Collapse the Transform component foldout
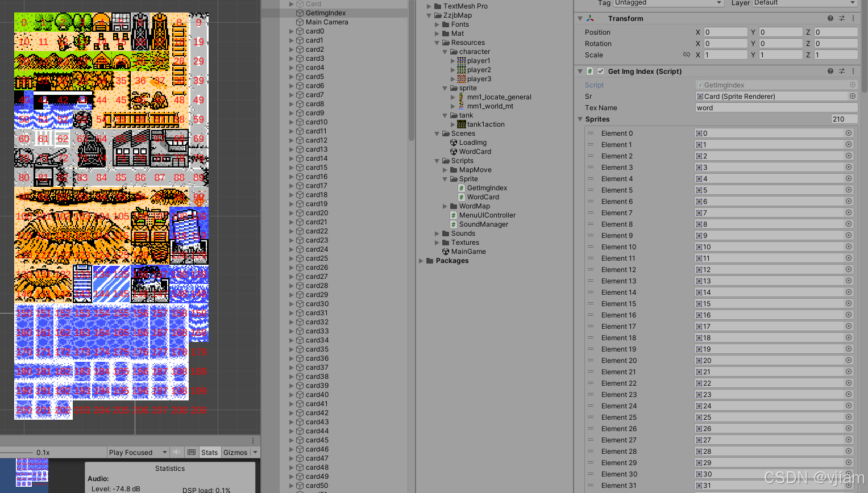The width and height of the screenshot is (868, 493). [580, 19]
